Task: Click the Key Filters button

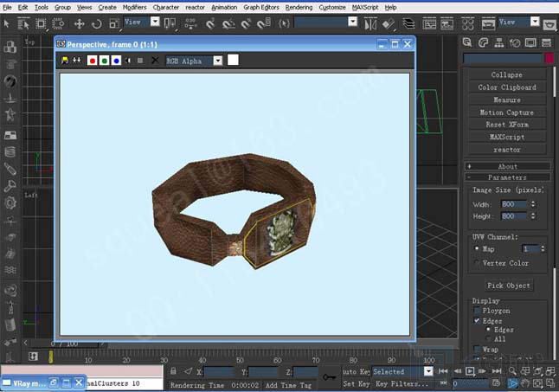Action: pos(402,384)
